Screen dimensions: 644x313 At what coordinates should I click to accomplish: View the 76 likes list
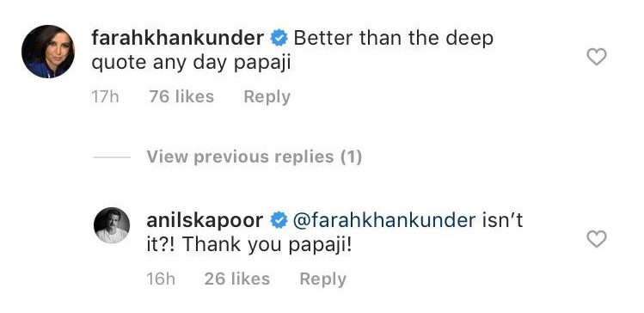(181, 97)
